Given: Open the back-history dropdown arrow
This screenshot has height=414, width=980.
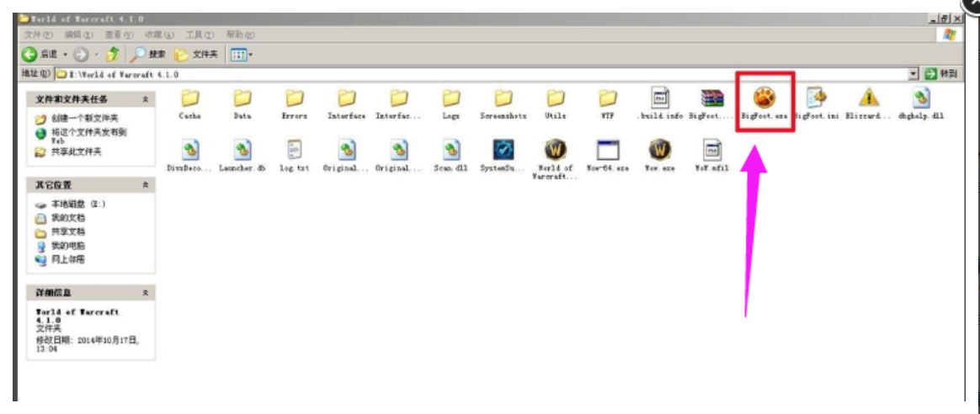Looking at the screenshot, I should point(66,55).
